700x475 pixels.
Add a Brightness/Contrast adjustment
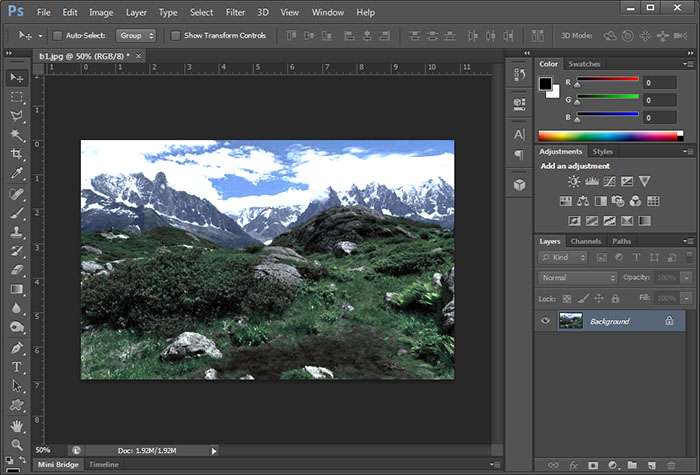click(x=573, y=182)
